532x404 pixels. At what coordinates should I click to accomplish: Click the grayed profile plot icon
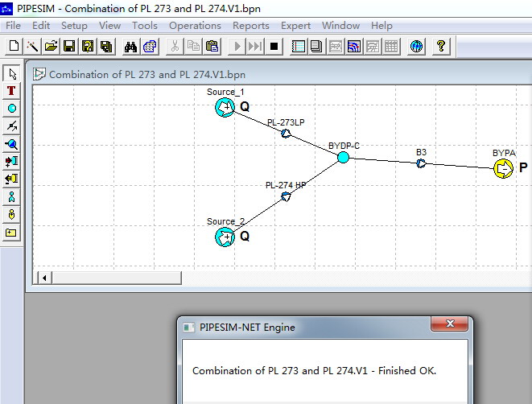(335, 46)
